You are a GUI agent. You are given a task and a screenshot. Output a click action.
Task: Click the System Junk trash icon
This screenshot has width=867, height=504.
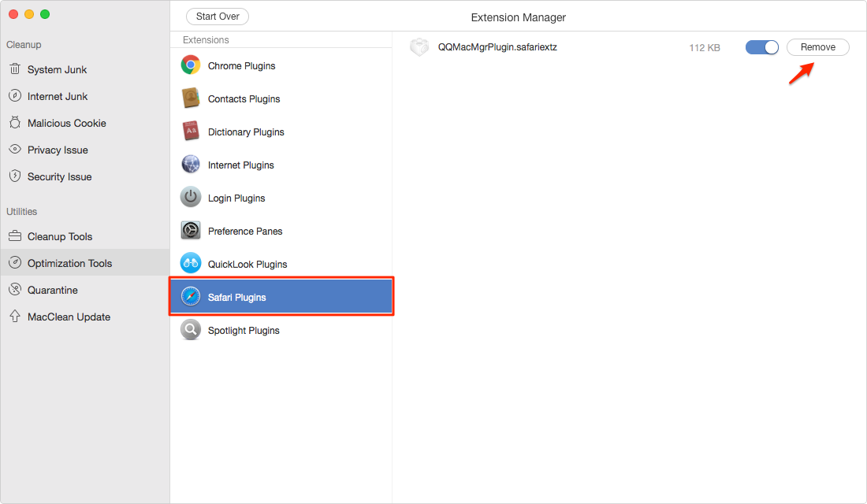(15, 69)
